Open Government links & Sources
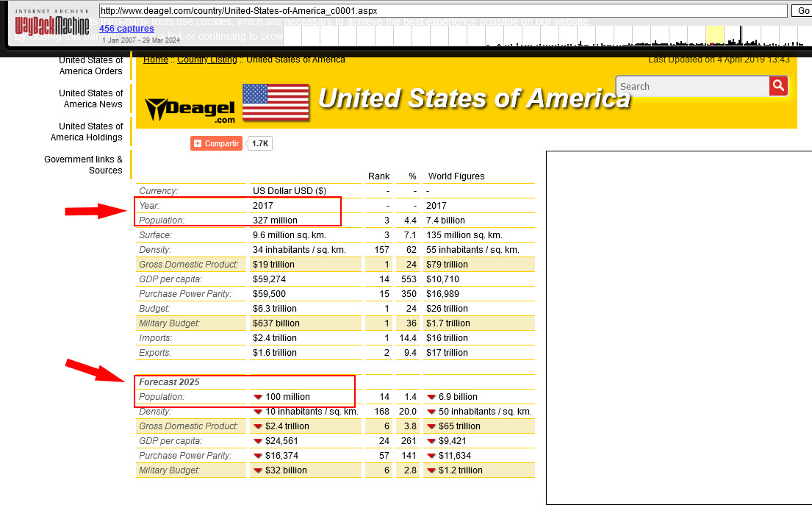Image resolution: width=812 pixels, height=516 pixels. [x=83, y=165]
